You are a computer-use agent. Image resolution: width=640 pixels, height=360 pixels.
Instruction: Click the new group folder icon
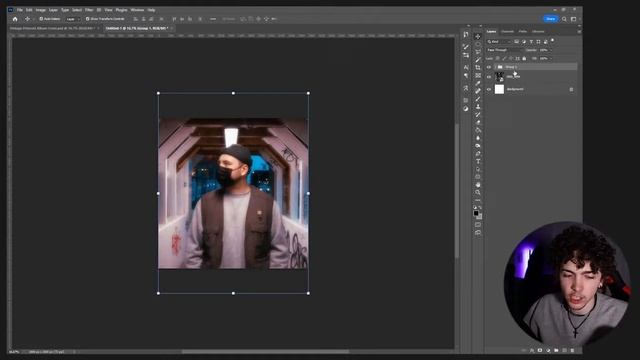pyautogui.click(x=556, y=350)
